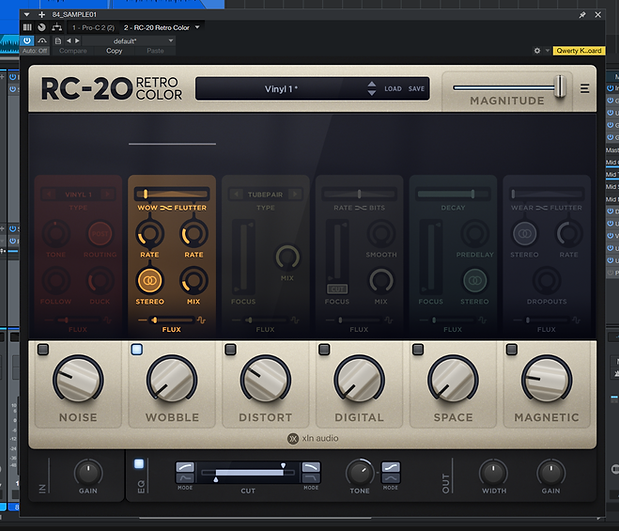This screenshot has height=531, width=619.
Task: Click the SPACE amount knob
Action: (x=453, y=380)
